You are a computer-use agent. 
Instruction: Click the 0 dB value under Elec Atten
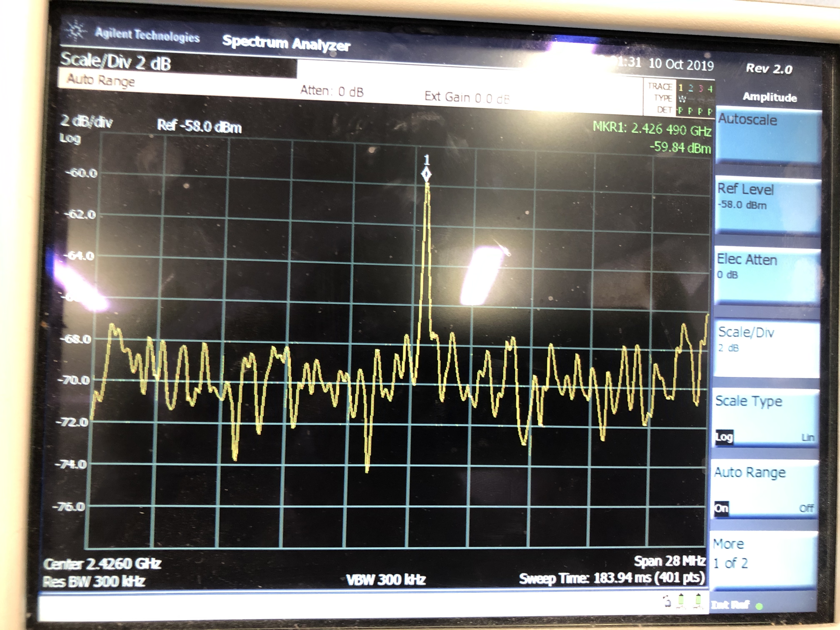[x=727, y=275]
